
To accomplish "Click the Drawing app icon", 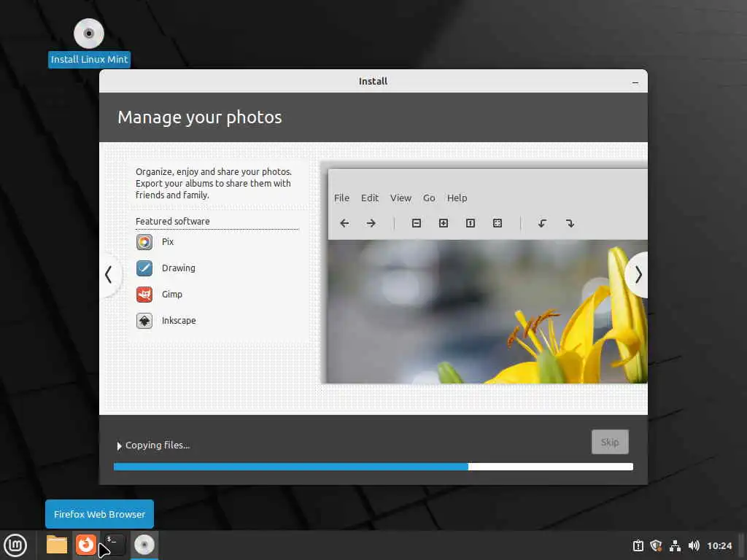I will 144,268.
